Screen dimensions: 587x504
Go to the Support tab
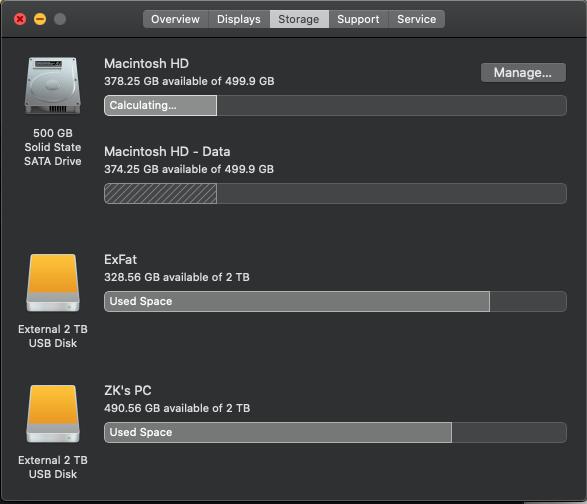pyautogui.click(x=358, y=19)
